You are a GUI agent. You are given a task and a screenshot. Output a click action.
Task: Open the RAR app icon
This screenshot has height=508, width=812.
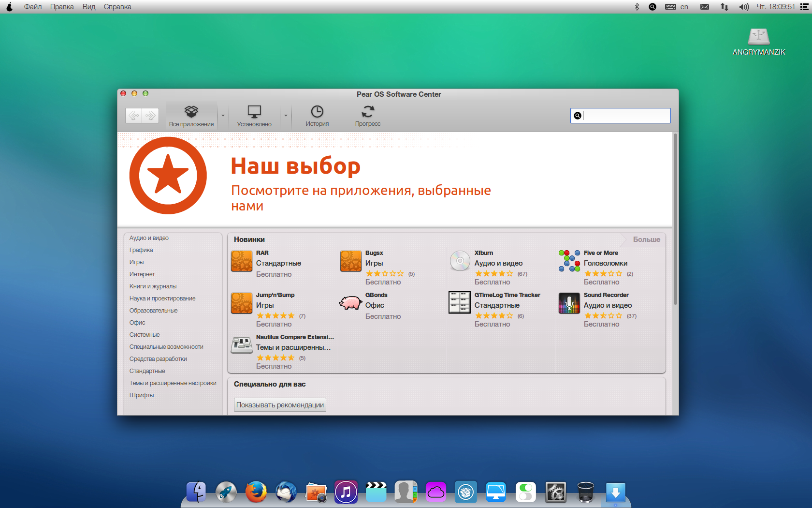pyautogui.click(x=242, y=261)
